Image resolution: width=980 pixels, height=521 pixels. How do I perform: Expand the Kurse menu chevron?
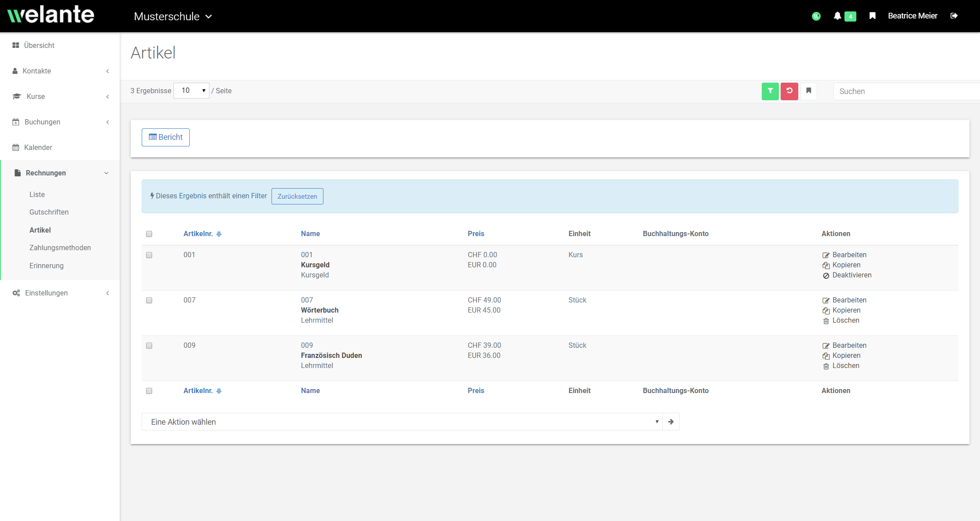tap(107, 97)
